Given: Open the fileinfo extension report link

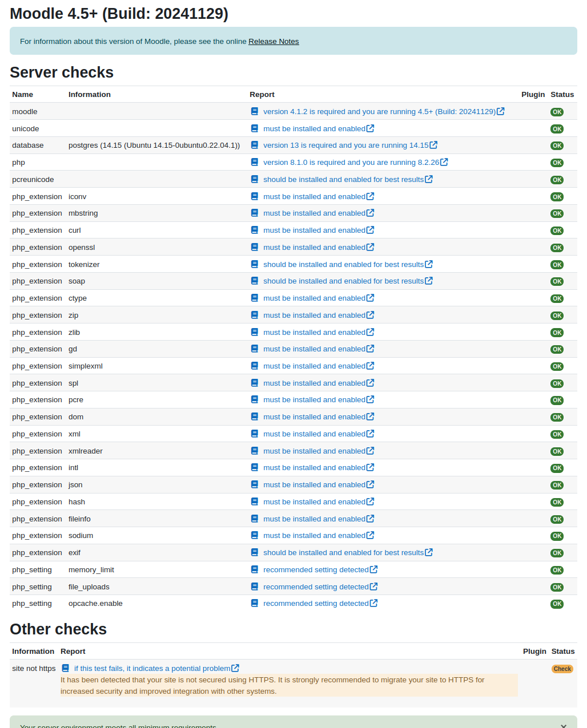Looking at the screenshot, I should [314, 519].
